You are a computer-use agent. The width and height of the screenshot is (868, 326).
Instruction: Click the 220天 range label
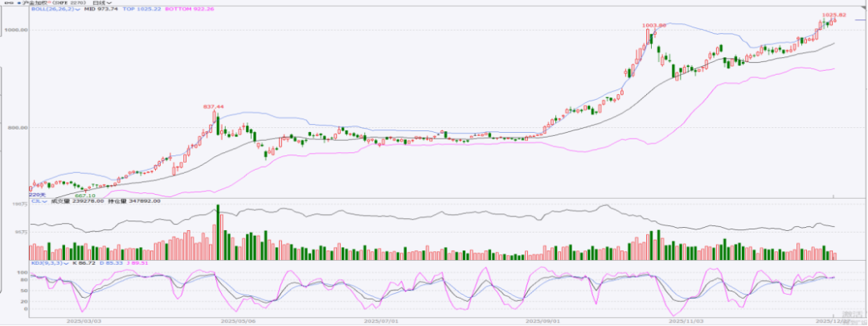[x=35, y=195]
